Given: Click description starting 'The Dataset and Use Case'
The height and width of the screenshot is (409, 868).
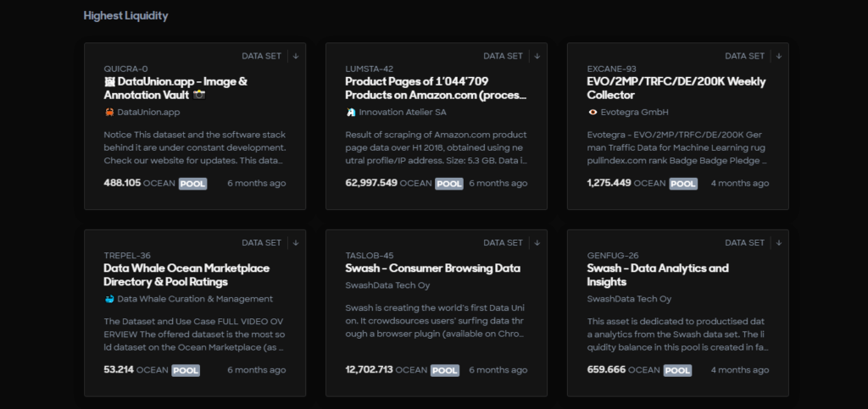Looking at the screenshot, I should pos(194,334).
